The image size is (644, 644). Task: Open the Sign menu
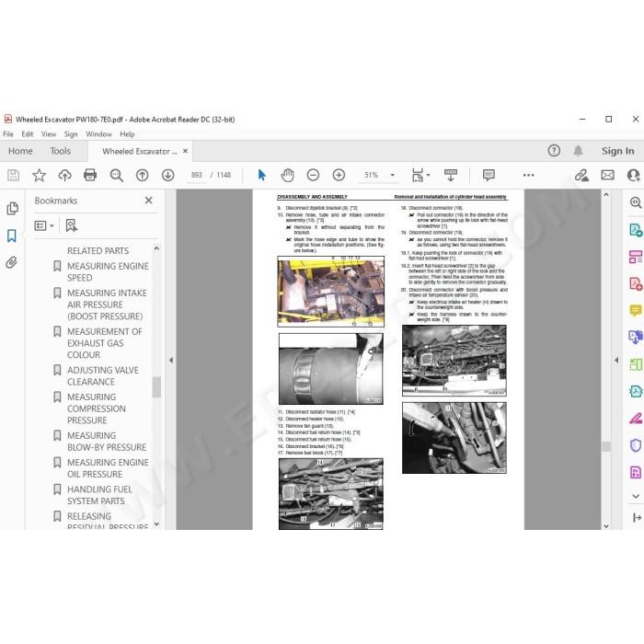pos(71,134)
